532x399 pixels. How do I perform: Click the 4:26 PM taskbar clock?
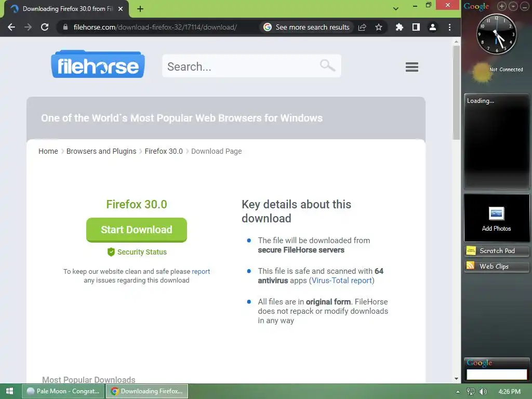click(x=509, y=392)
